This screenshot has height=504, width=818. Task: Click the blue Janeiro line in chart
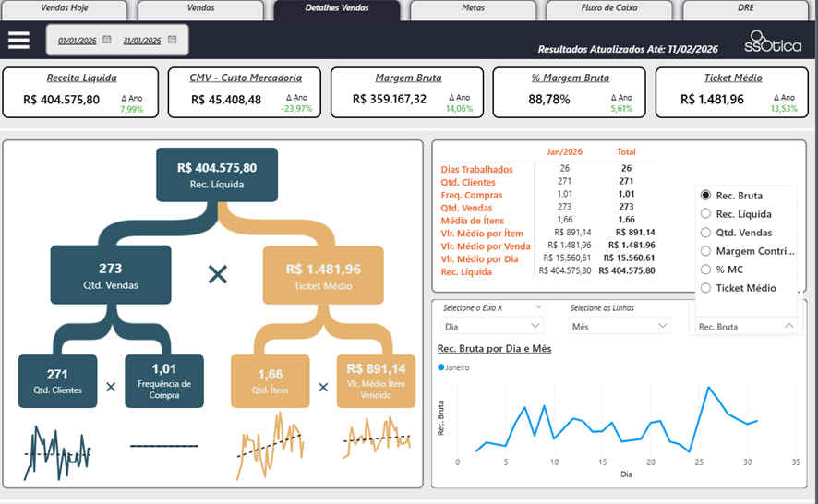coord(709,388)
